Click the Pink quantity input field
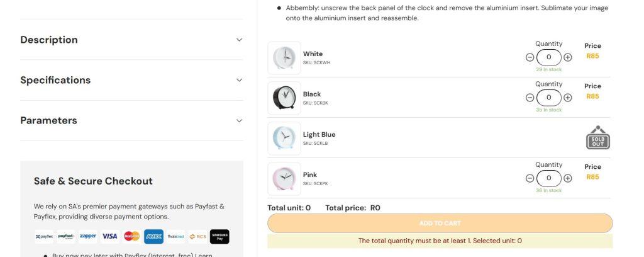 tap(548, 178)
